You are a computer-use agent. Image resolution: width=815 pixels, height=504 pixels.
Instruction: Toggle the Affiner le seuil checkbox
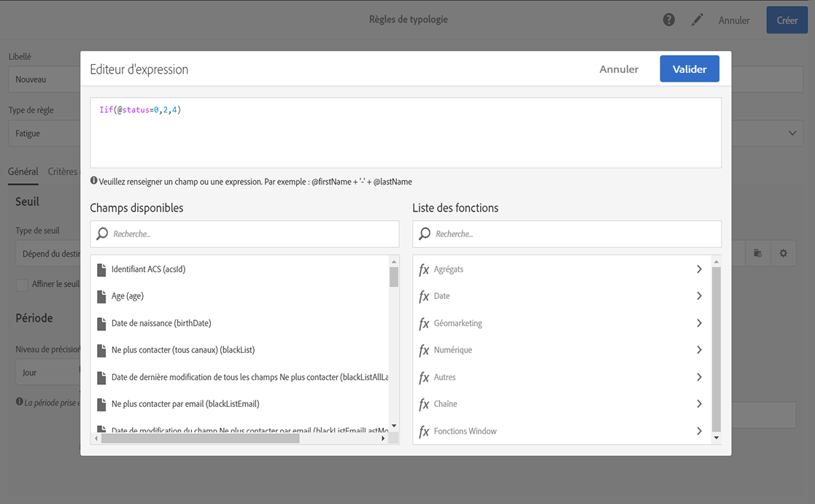click(x=22, y=284)
